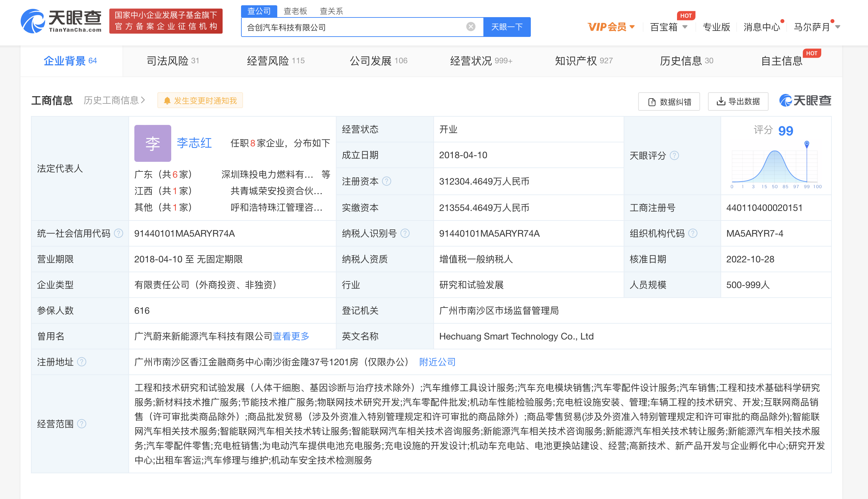Click the help icon next to 天眼评分
This screenshot has width=868, height=499.
point(674,156)
